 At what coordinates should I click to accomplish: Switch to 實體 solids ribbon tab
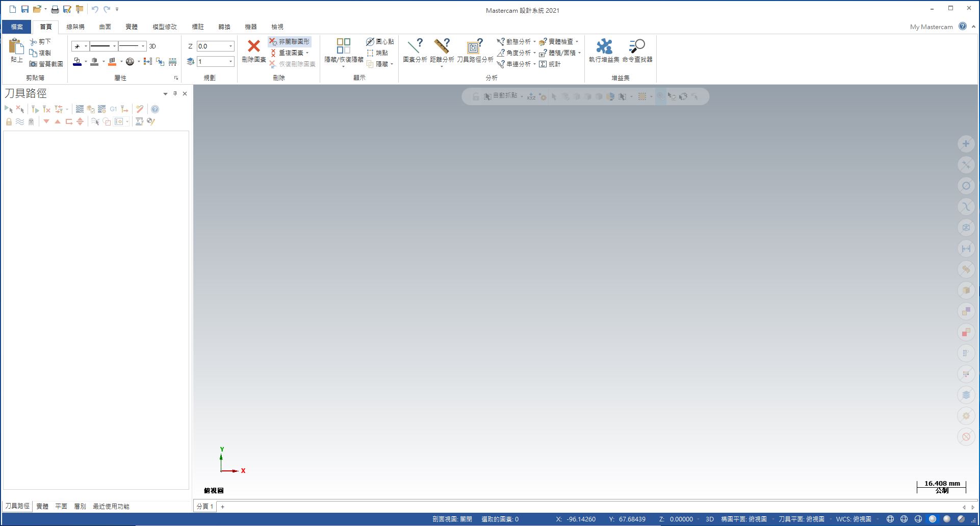pyautogui.click(x=132, y=27)
